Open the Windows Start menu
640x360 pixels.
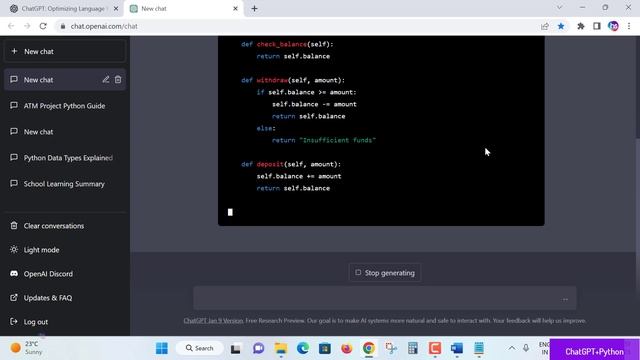click(162, 348)
